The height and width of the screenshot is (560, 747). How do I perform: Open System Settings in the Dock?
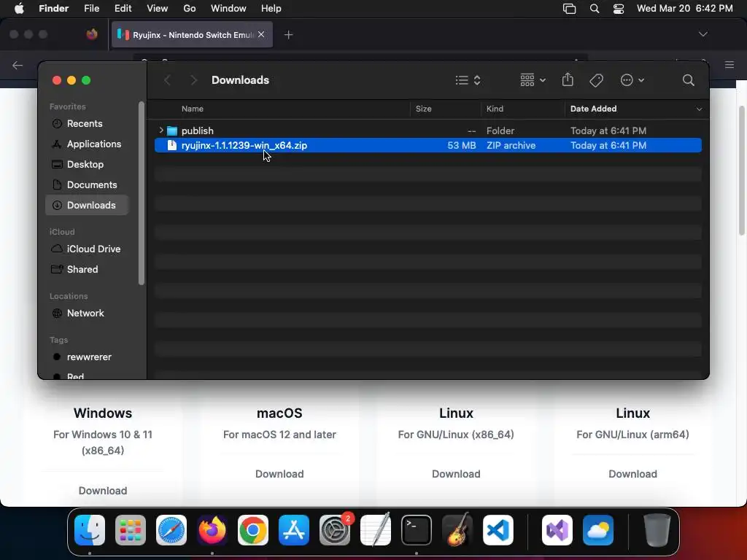click(335, 530)
